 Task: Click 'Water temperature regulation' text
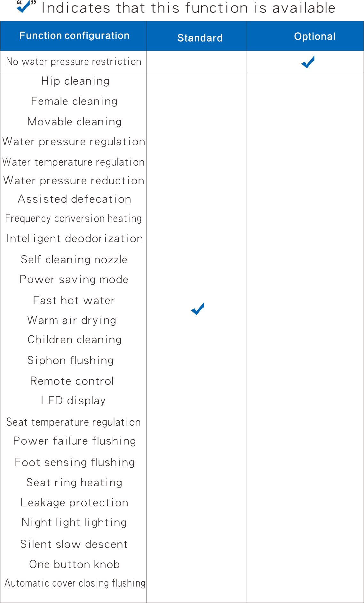click(74, 162)
